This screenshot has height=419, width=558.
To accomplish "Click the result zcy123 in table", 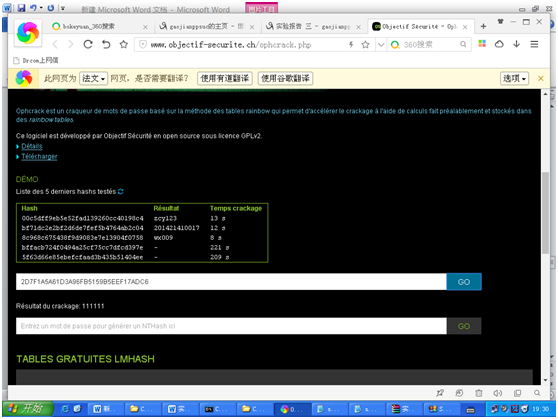I will pyautogui.click(x=165, y=218).
